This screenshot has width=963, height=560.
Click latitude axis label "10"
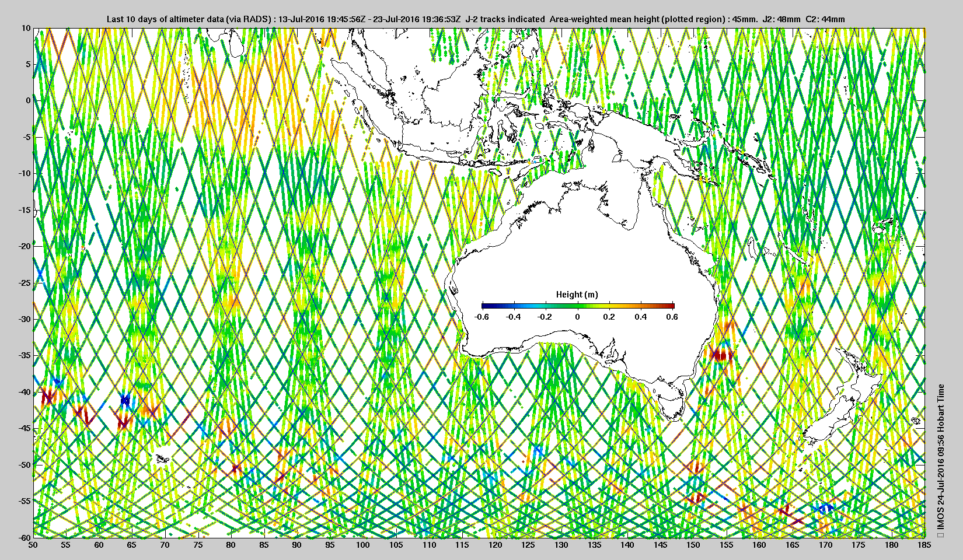tap(26, 28)
